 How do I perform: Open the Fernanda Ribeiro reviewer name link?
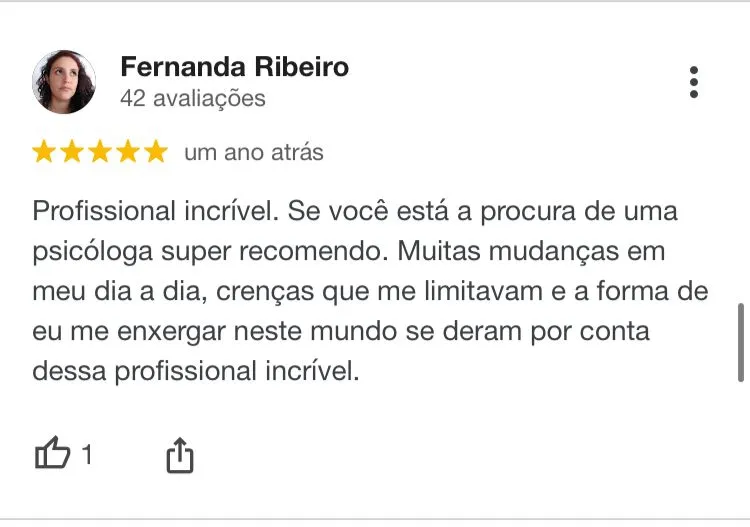tap(234, 67)
